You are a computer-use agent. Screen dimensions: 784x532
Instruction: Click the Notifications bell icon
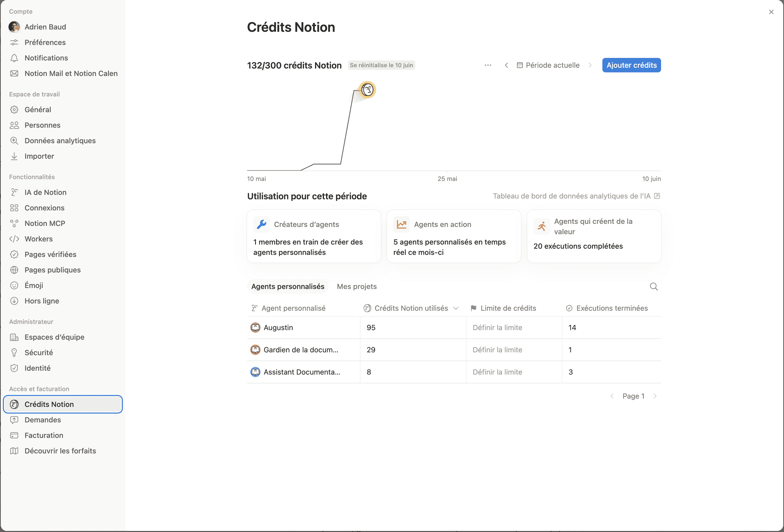click(x=14, y=58)
